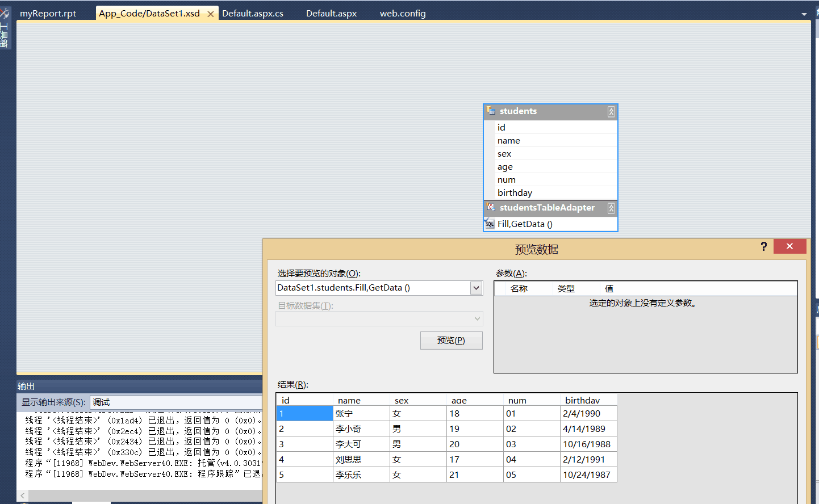Click the SQL query icon for Fill,GetData
This screenshot has height=504, width=819.
pos(490,224)
